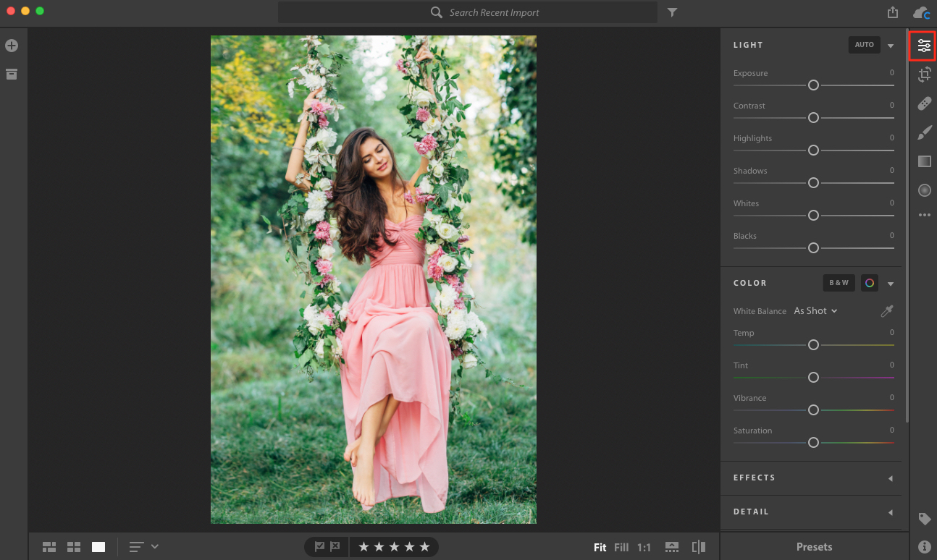Viewport: 937px width, 560px height.
Task: Click the AUTO light button
Action: (864, 45)
